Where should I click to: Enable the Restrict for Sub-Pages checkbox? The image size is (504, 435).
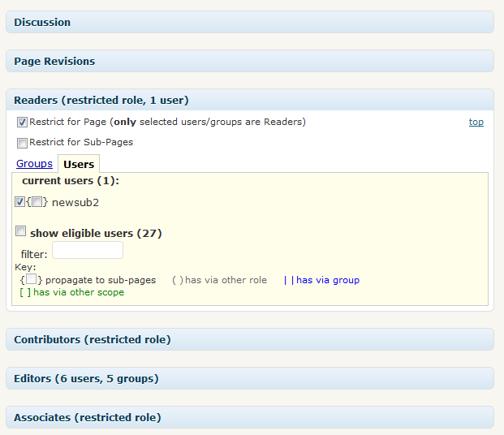[22, 143]
